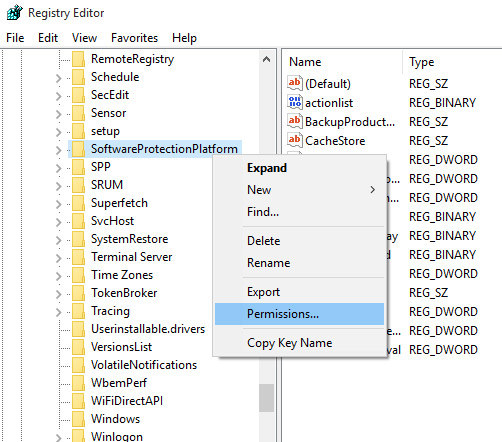Expand the SoftwareProtectionPlatform tree arrow
The width and height of the screenshot is (502, 442).
[x=59, y=150]
